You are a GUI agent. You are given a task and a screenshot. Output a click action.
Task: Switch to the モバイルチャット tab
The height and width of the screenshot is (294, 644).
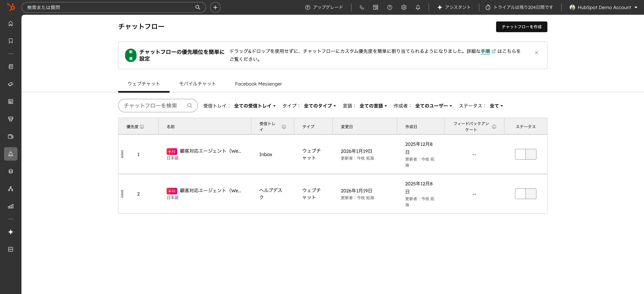click(x=197, y=84)
